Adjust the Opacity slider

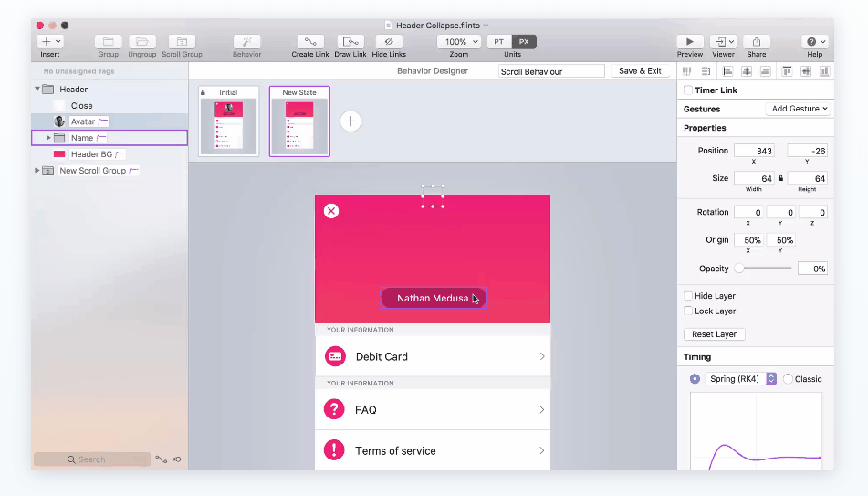point(739,269)
